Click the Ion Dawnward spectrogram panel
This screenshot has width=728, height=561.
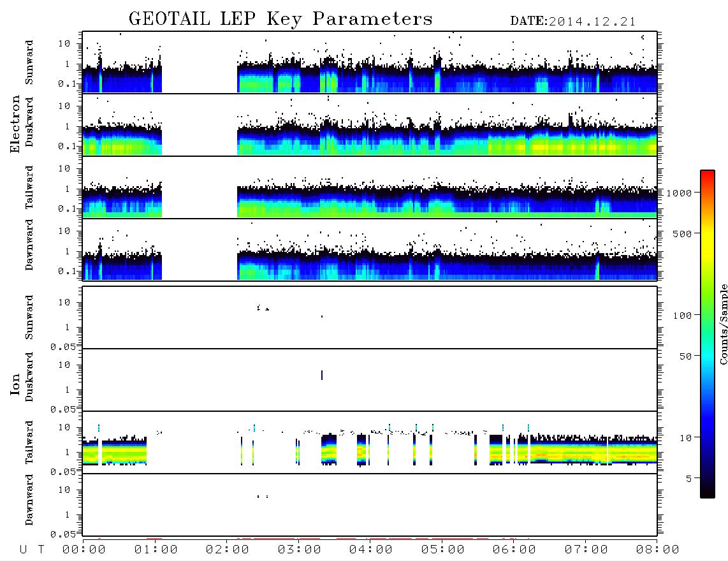[x=370, y=505]
